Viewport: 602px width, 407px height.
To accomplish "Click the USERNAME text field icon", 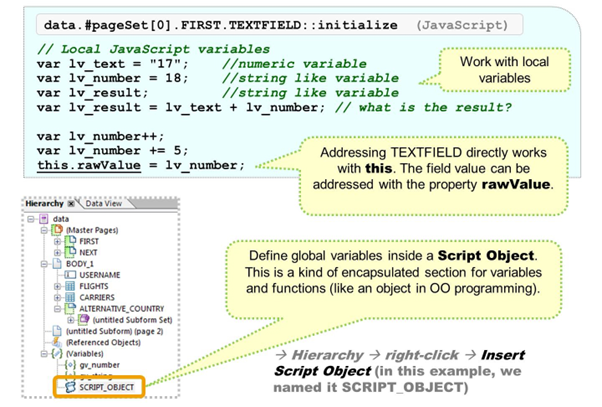I will 70,274.
